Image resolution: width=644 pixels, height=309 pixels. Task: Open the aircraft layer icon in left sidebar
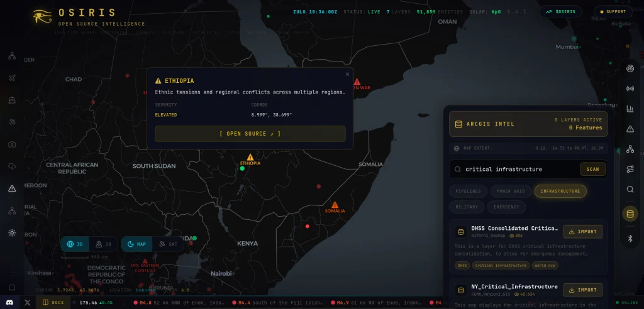click(x=12, y=78)
